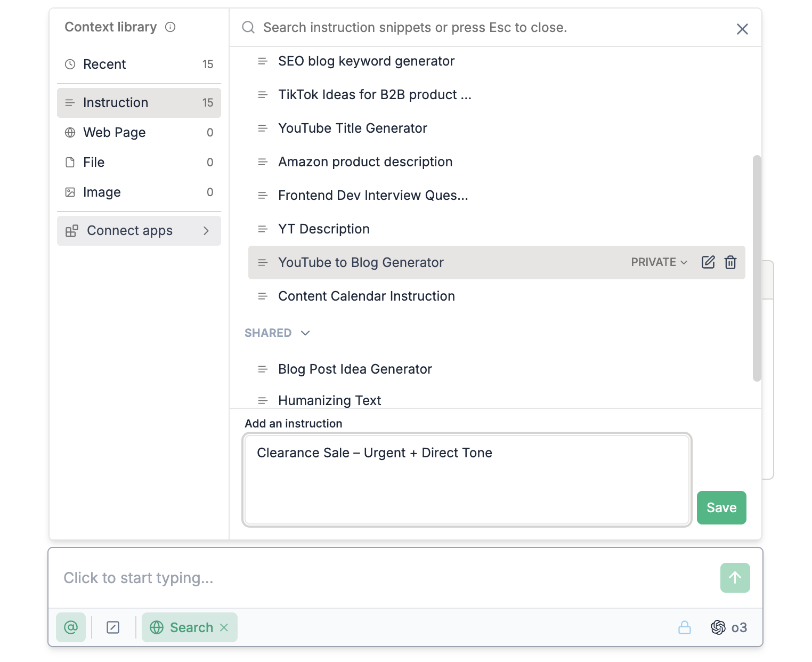Screen dimensions: 812x662
Task: Click the Context library info icon
Action: pos(170,27)
